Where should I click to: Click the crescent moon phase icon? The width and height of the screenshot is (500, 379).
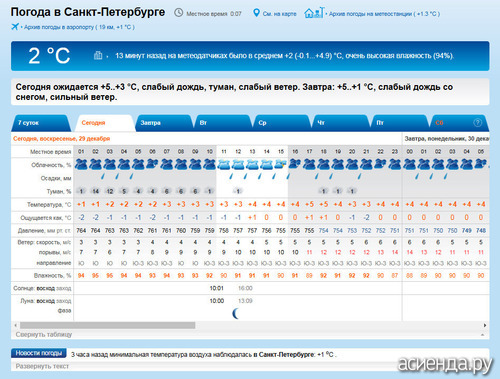tap(236, 313)
